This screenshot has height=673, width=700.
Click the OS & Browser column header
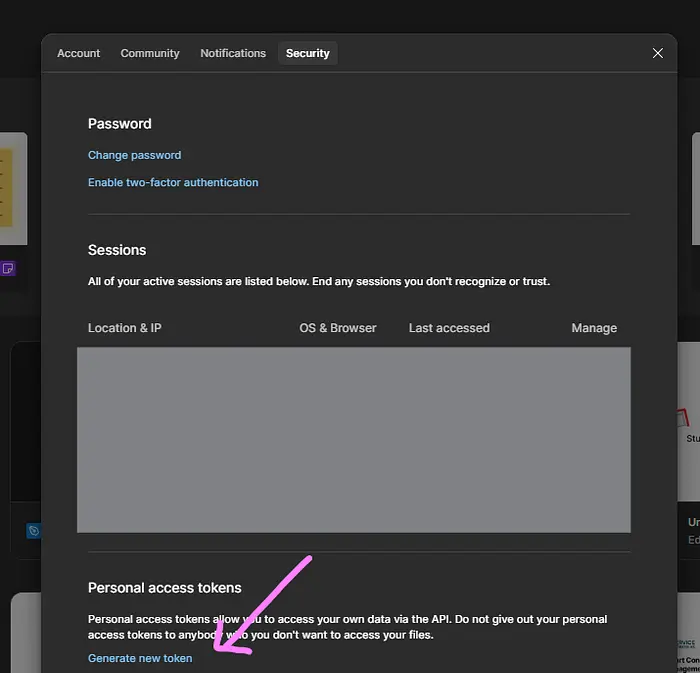[338, 328]
